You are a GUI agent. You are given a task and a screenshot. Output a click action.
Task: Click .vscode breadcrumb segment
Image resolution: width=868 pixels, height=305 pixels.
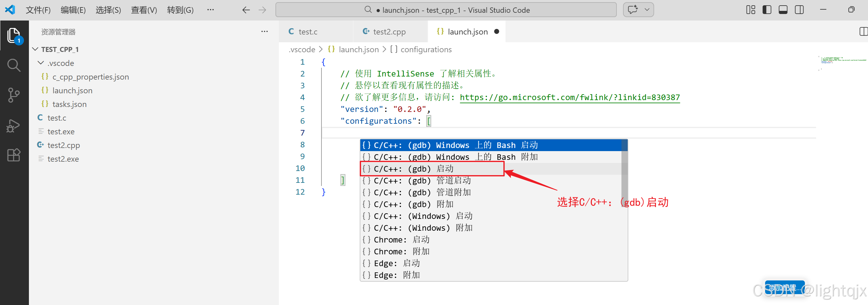click(302, 49)
